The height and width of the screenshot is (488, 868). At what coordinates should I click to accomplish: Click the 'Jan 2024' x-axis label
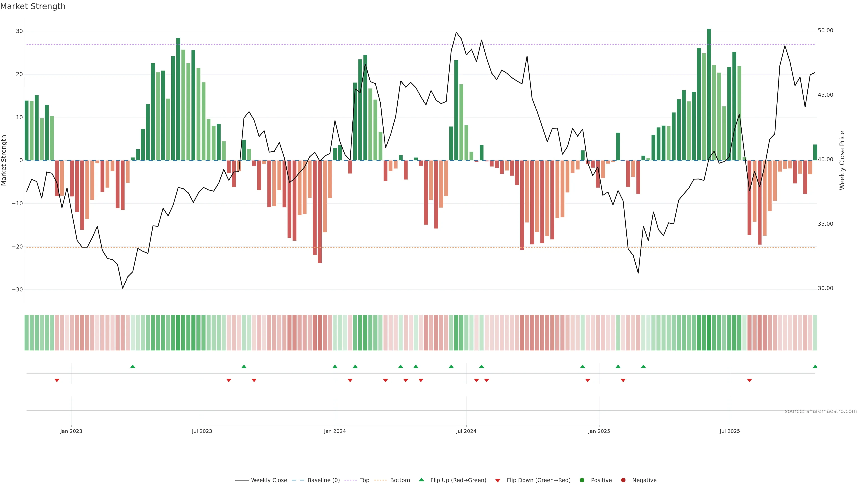point(335,431)
